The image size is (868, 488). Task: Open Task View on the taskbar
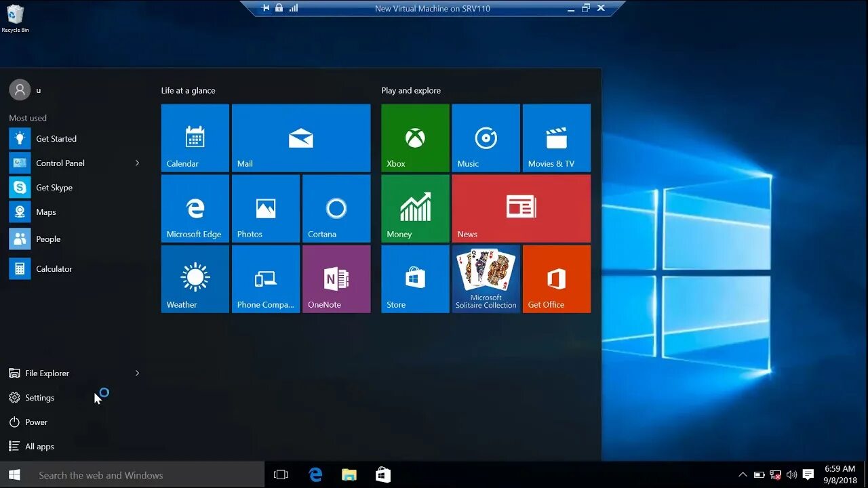pos(281,475)
